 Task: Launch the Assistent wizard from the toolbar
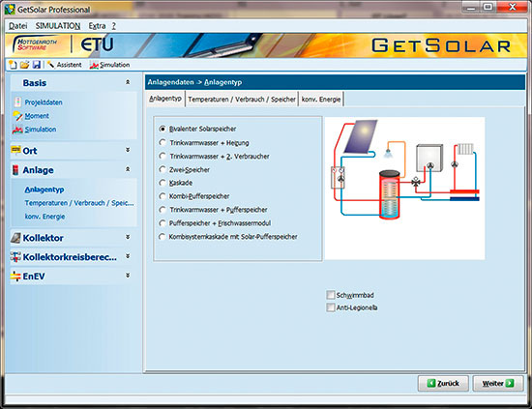(65, 65)
